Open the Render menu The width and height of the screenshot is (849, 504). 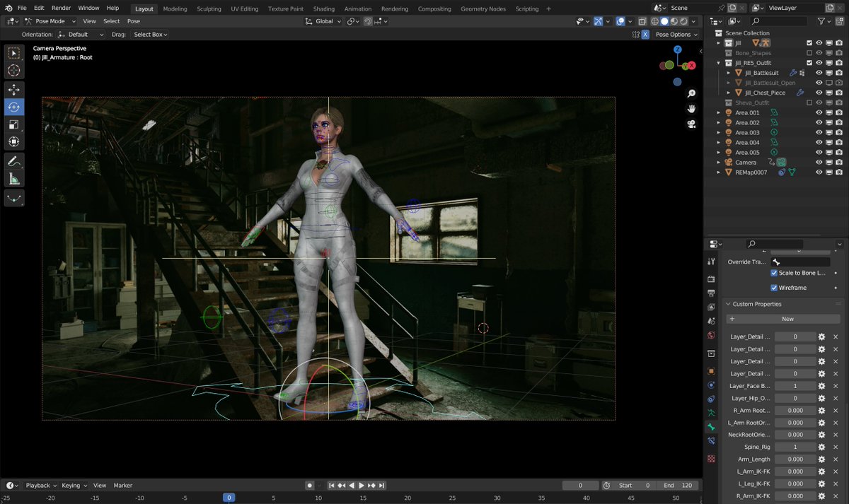[61, 8]
